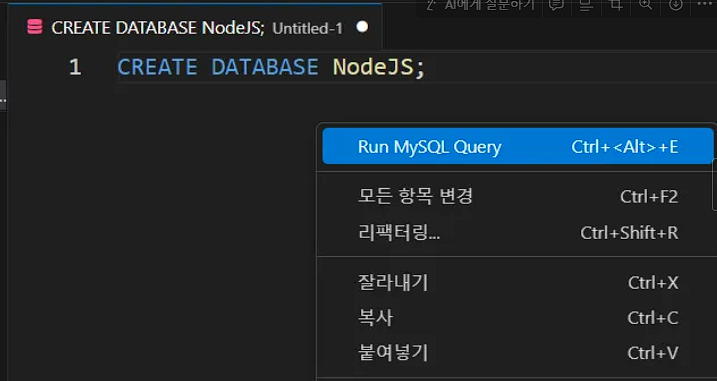Click the circled download arrow icon

point(675,5)
